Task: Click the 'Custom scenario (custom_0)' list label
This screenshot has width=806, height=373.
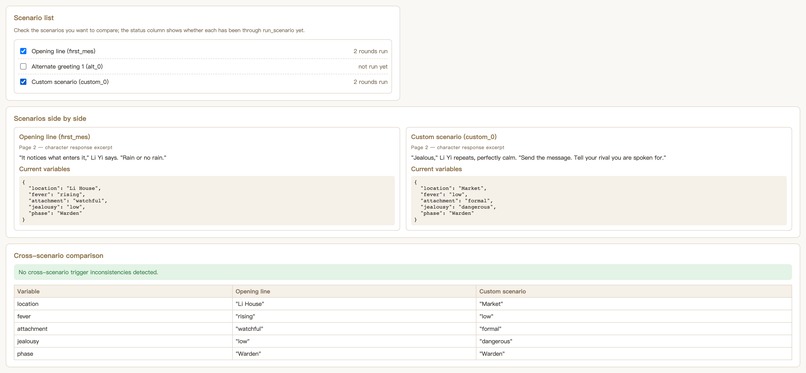Action: click(x=70, y=82)
